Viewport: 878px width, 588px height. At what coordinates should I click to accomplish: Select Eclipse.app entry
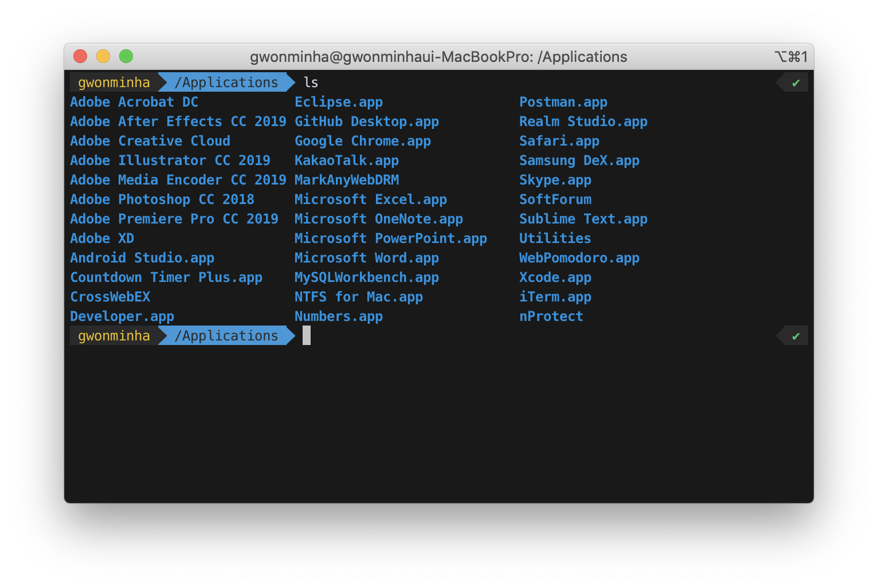(x=339, y=102)
